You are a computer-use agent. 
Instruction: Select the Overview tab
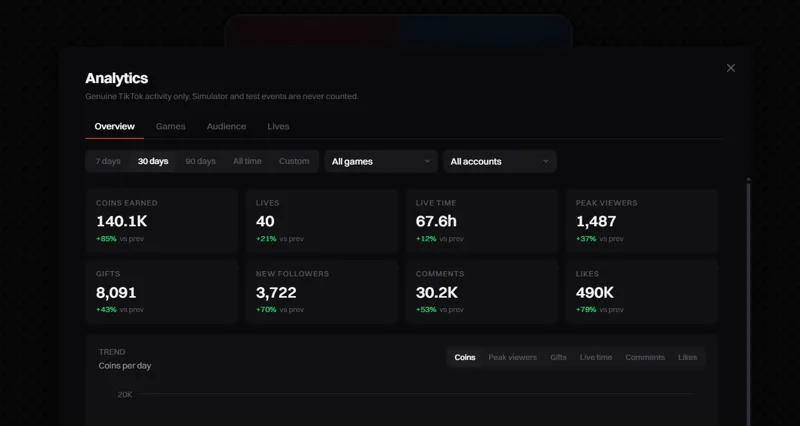tap(114, 127)
